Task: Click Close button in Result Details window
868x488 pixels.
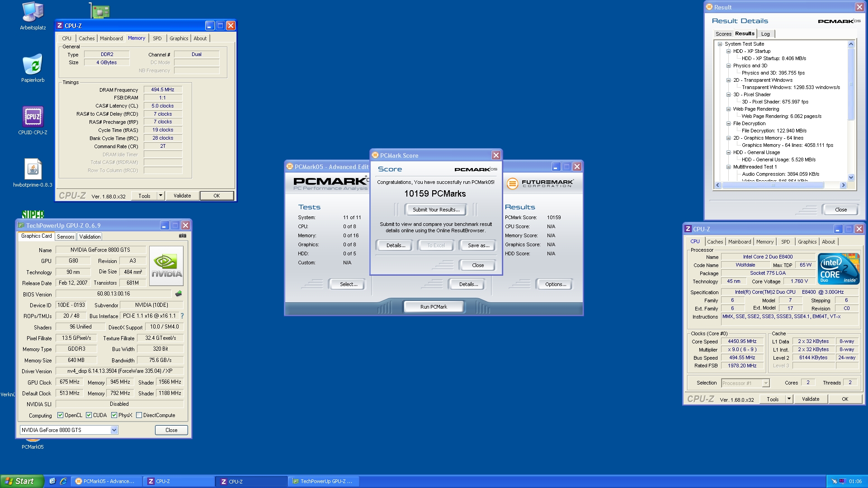Action: click(x=841, y=210)
